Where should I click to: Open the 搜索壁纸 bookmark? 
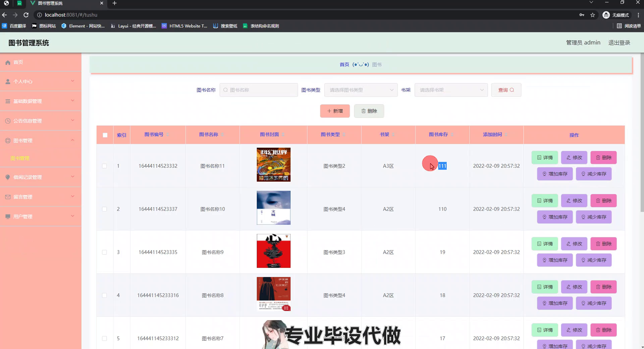click(x=225, y=26)
